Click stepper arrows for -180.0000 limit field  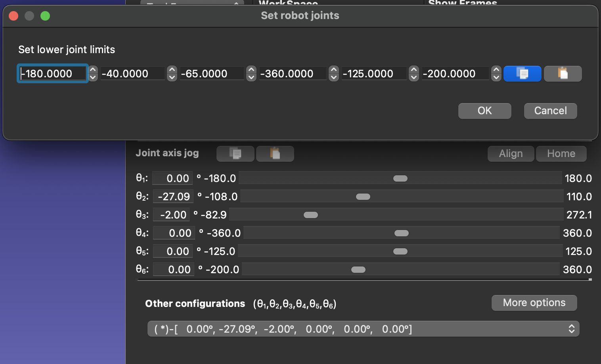(x=93, y=73)
